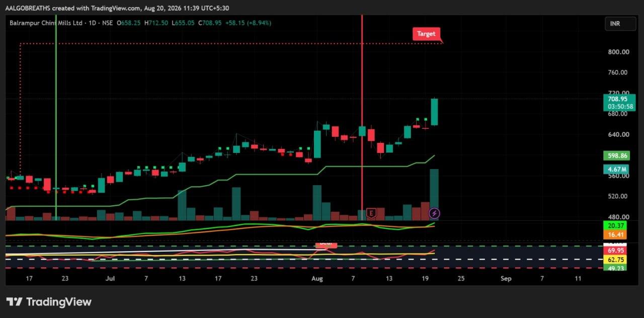This screenshot has width=644, height=318.
Task: Click the 480.00 price axis label
Action: [x=618, y=217]
